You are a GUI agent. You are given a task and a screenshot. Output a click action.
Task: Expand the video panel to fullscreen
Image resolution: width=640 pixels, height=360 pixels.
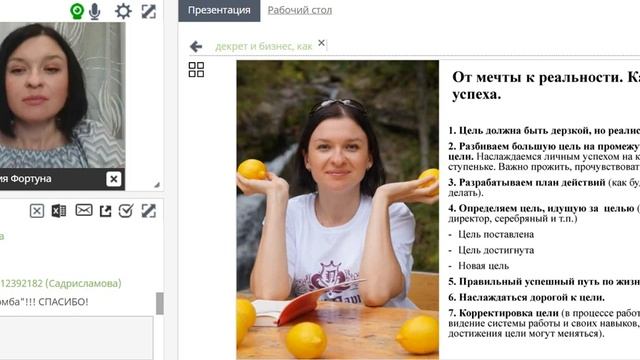pyautogui.click(x=149, y=11)
